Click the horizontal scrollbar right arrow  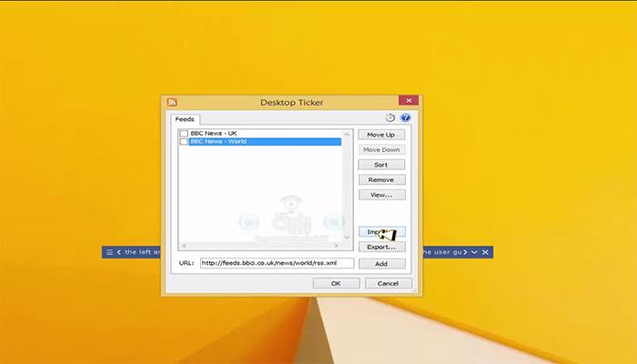click(336, 246)
